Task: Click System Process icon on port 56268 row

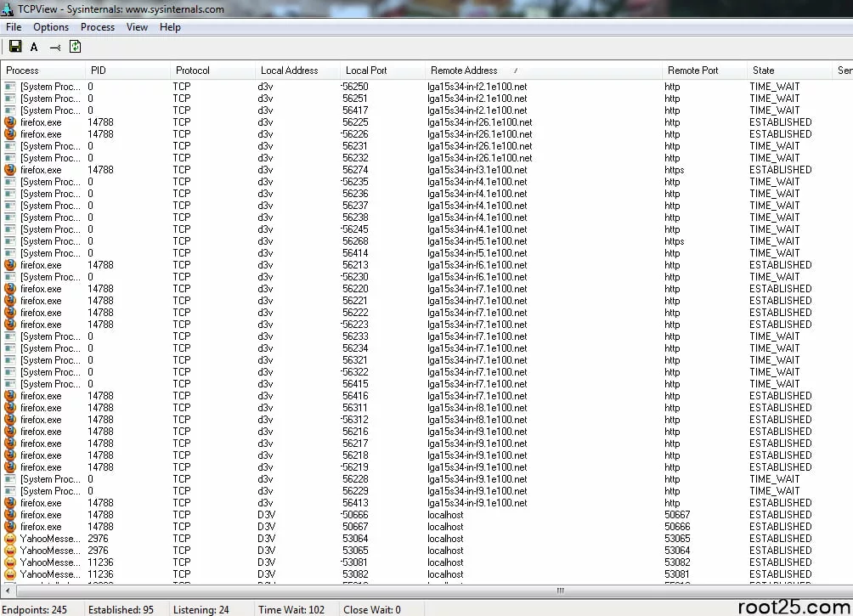Action: [10, 241]
